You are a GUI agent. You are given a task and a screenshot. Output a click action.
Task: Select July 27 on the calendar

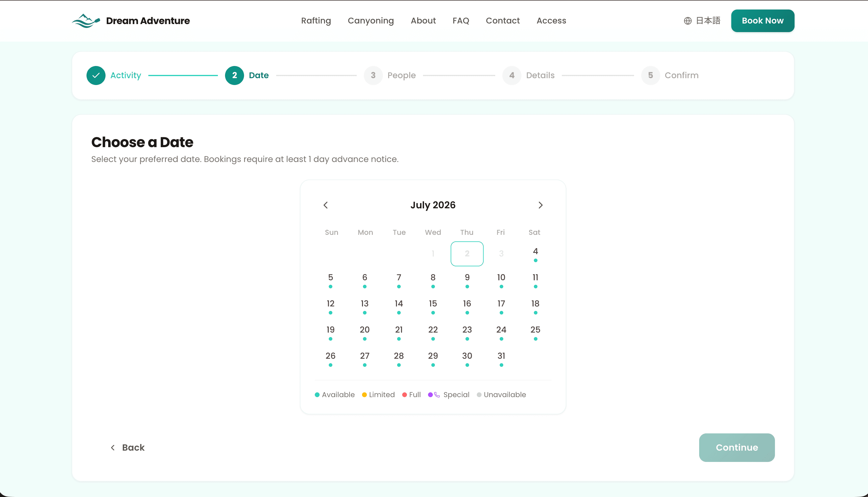pos(364,359)
